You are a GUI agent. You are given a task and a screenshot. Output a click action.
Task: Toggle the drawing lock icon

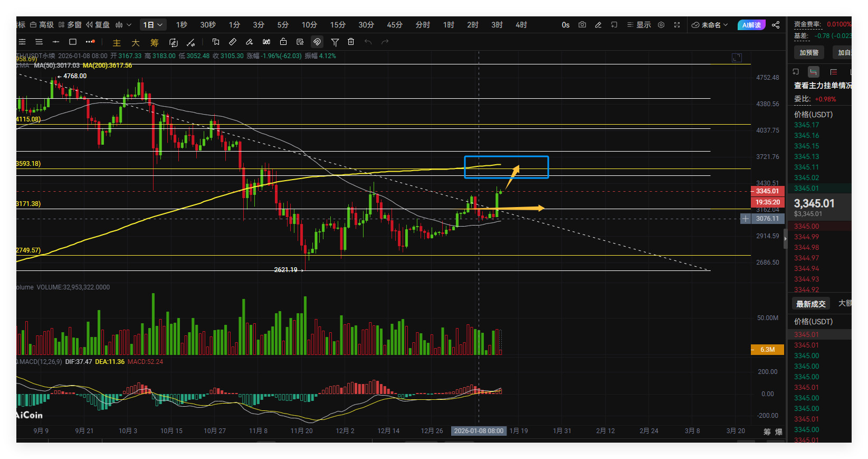283,42
